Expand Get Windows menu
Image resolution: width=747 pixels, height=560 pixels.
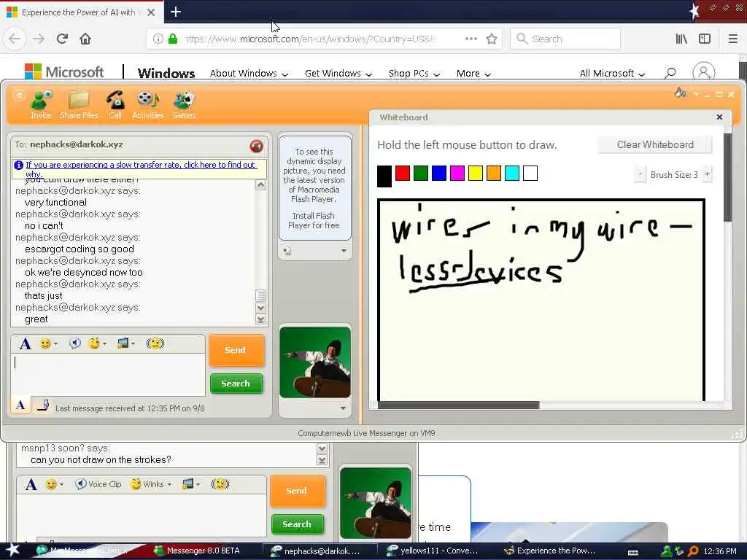pos(338,74)
